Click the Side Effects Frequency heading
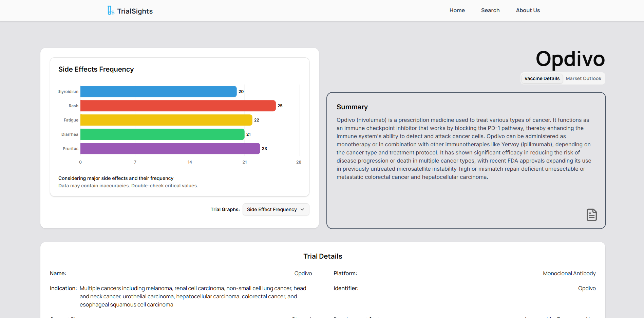The height and width of the screenshot is (318, 644). (96, 69)
